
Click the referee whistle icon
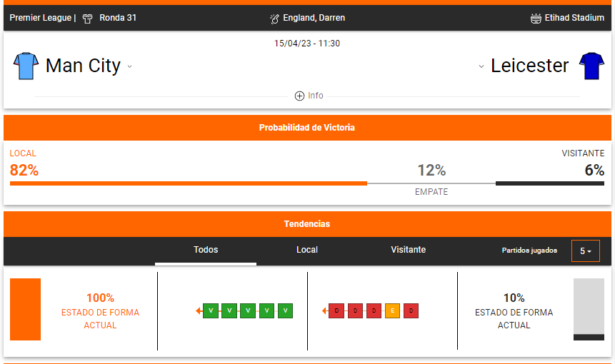(274, 19)
